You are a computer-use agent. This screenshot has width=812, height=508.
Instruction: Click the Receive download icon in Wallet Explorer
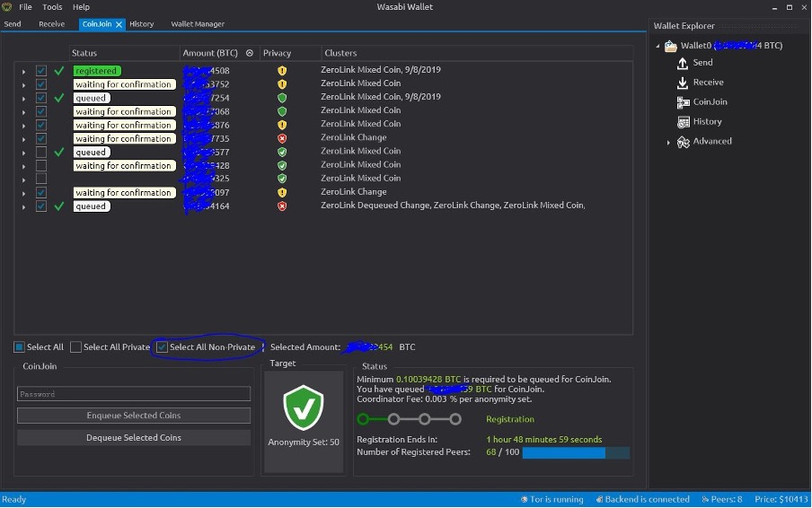point(683,83)
